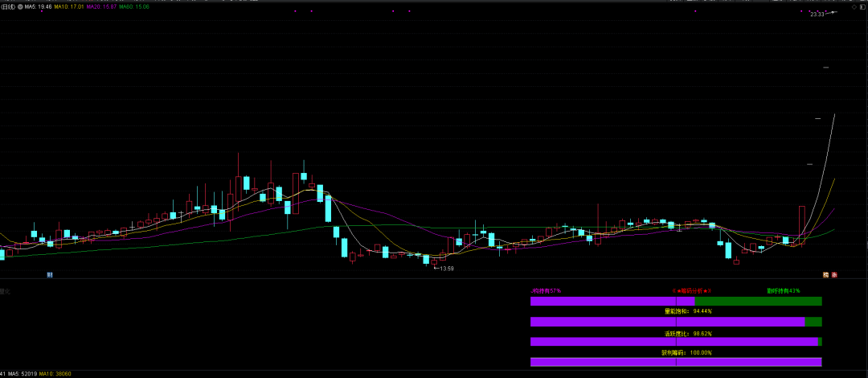Screen dimensions: 868x378
Task: Click the purple 量能饱和 94.44% bar
Action: pos(667,322)
